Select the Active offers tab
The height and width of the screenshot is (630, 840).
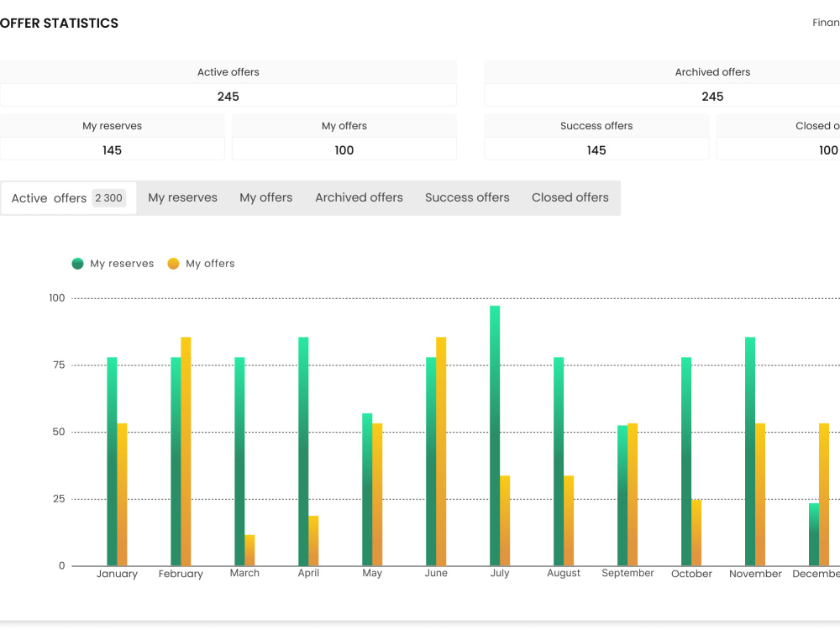pyautogui.click(x=69, y=198)
